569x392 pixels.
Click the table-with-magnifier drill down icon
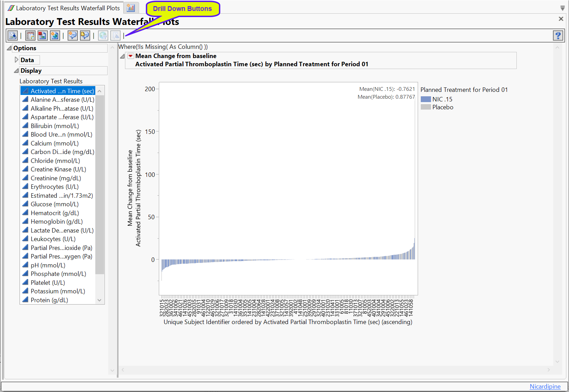[x=30, y=36]
